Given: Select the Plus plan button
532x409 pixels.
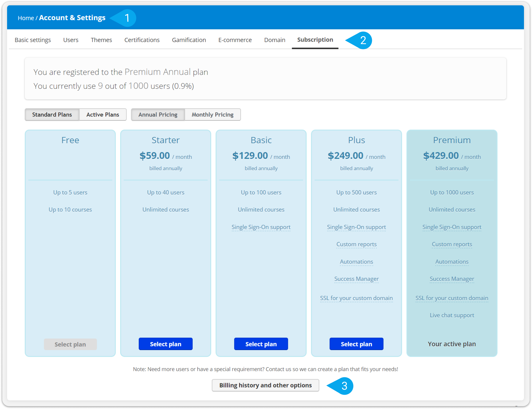Looking at the screenshot, I should [357, 344].
